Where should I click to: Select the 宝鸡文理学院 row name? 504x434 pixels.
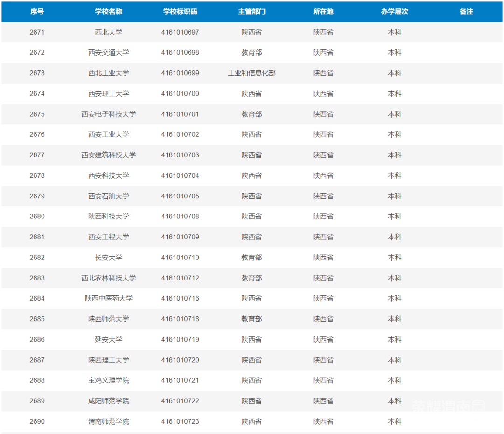click(x=109, y=380)
